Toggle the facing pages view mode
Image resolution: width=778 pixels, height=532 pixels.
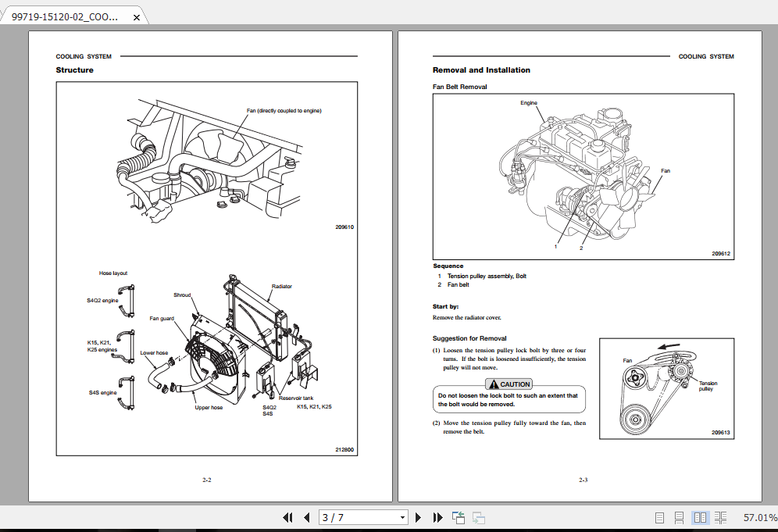(700, 517)
